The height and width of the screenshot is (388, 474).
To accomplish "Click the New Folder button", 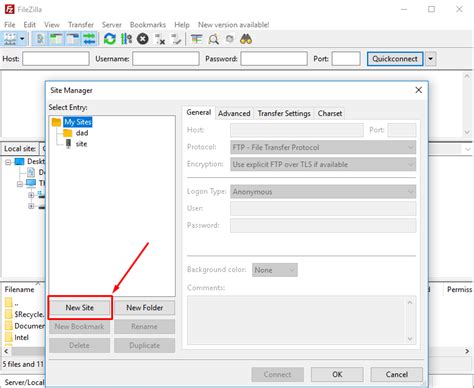I will [x=145, y=308].
